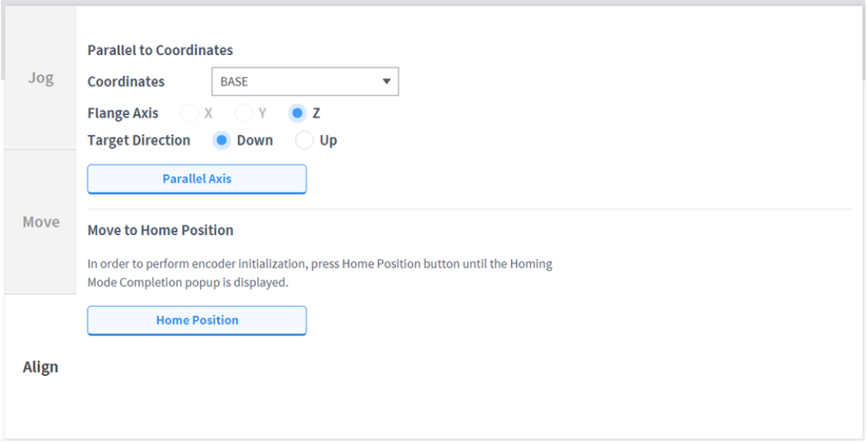Select the Y flange axis radio button

pyautogui.click(x=243, y=113)
